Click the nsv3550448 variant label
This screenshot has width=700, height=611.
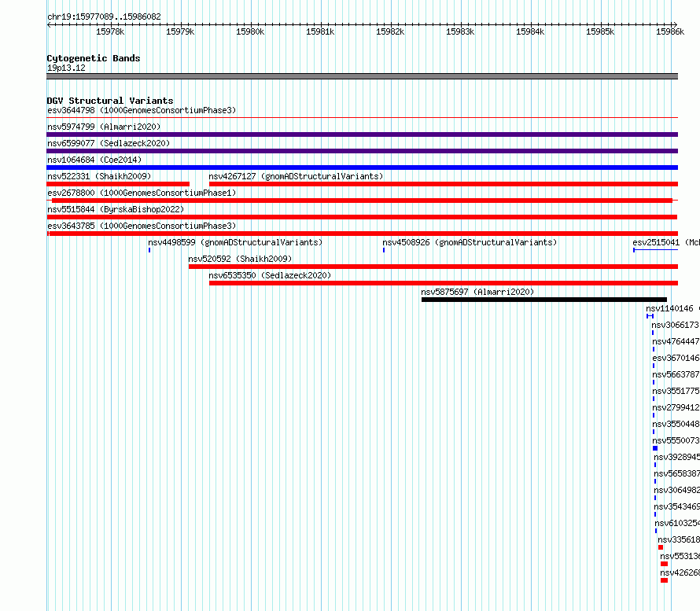pos(676,424)
